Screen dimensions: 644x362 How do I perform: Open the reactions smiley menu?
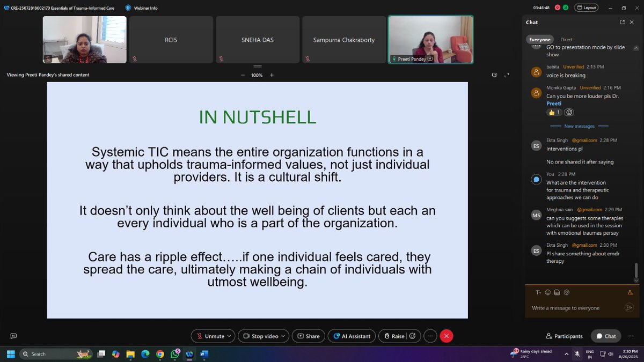413,336
